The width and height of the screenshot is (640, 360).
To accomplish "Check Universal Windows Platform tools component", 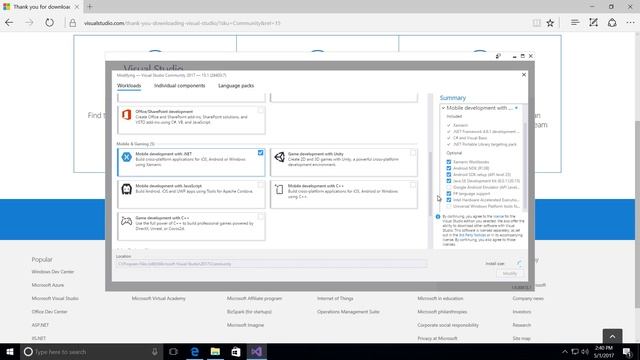I will click(x=449, y=207).
